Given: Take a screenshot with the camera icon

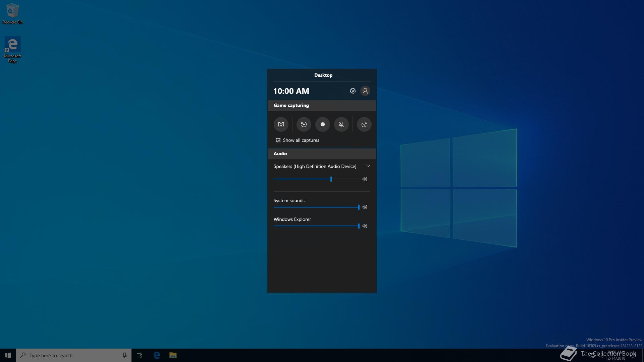Looking at the screenshot, I should pos(281,124).
